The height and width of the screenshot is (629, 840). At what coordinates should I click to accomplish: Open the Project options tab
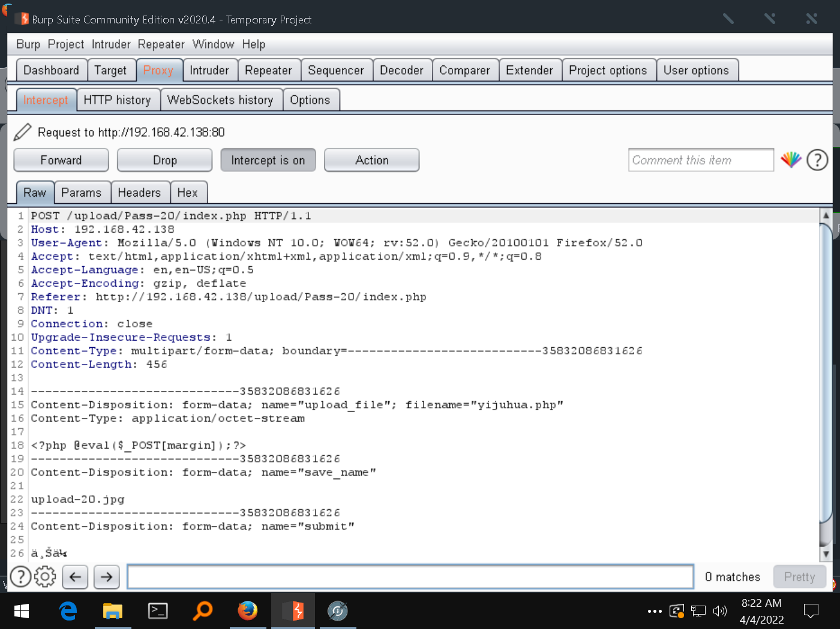pyautogui.click(x=608, y=70)
